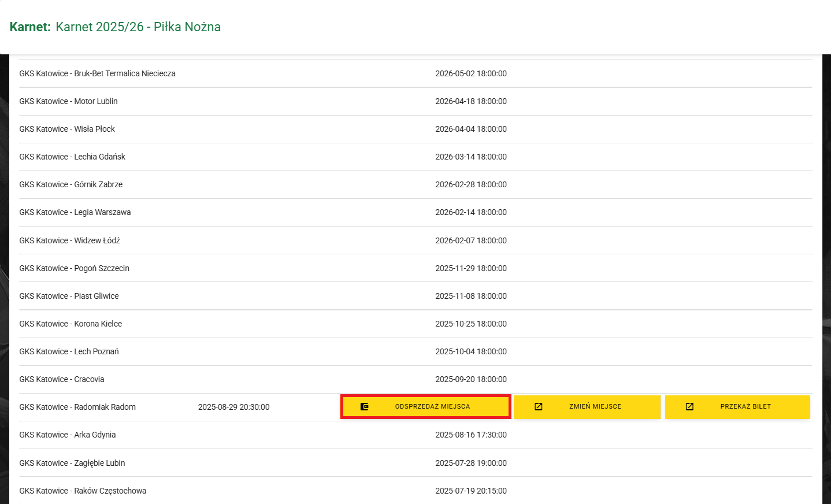This screenshot has width=831, height=504.
Task: Click the open-in-new icon on Przekaż bilet
Action: (689, 407)
